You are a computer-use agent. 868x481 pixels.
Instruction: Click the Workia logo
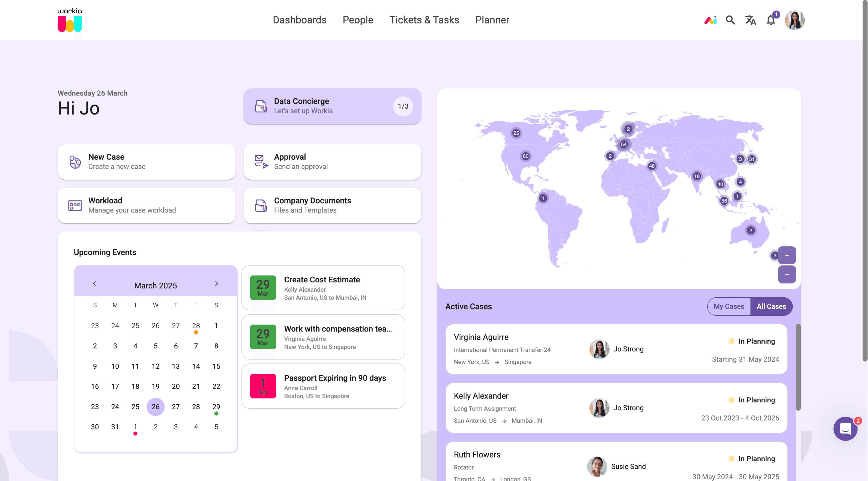coord(70,20)
